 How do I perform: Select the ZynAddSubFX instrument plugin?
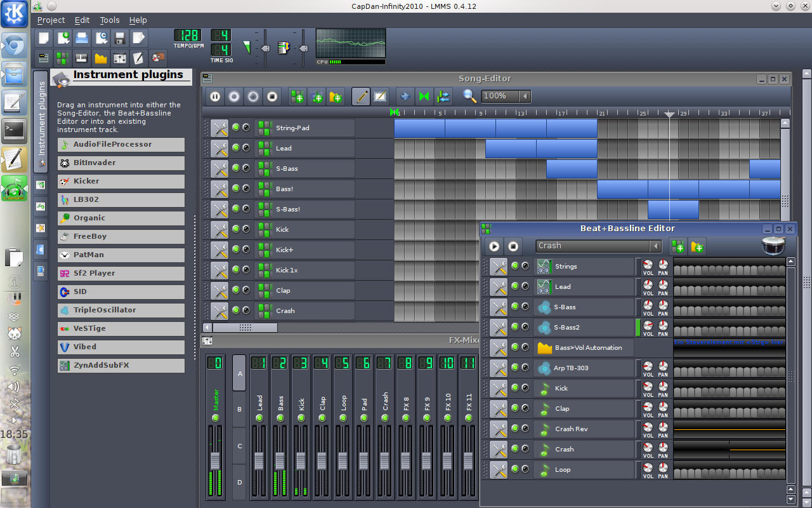point(121,365)
